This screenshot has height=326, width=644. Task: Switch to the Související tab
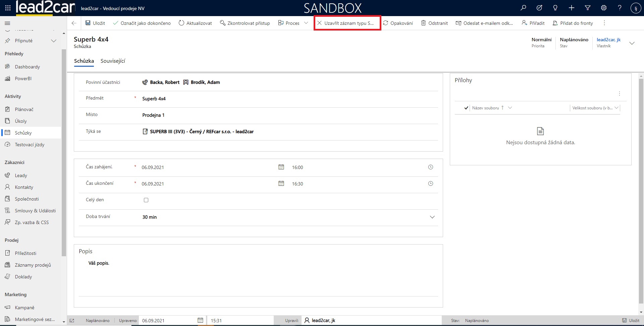pyautogui.click(x=113, y=61)
